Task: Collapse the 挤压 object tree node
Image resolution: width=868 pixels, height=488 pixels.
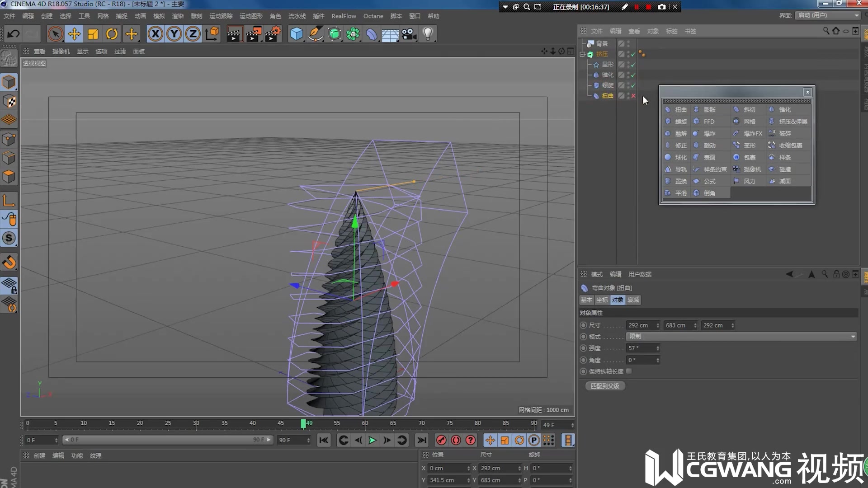Action: click(x=582, y=54)
